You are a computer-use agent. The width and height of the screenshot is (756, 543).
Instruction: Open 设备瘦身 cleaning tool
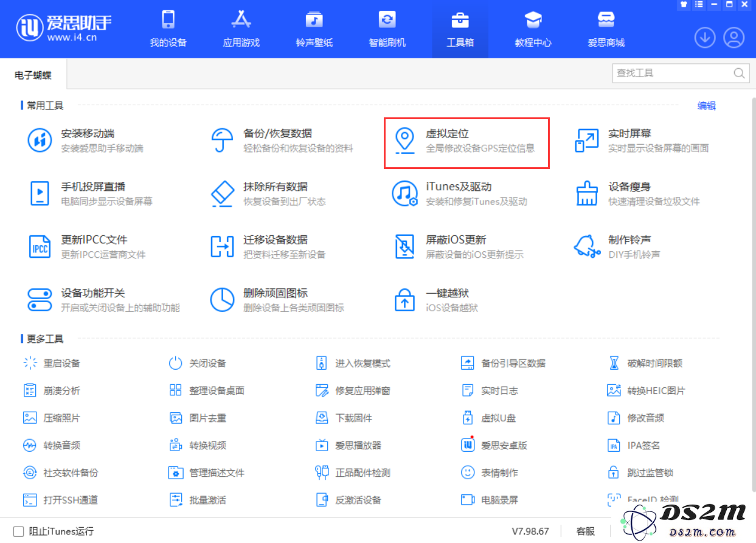click(x=637, y=193)
